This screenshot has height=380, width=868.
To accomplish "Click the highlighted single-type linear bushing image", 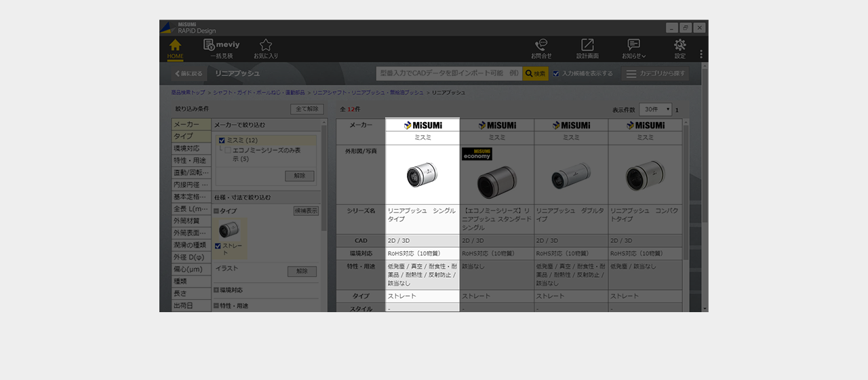I will click(x=422, y=174).
